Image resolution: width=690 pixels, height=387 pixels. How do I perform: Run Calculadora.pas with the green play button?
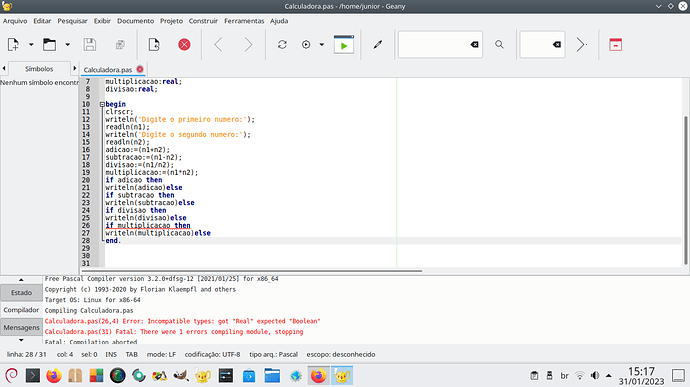344,44
